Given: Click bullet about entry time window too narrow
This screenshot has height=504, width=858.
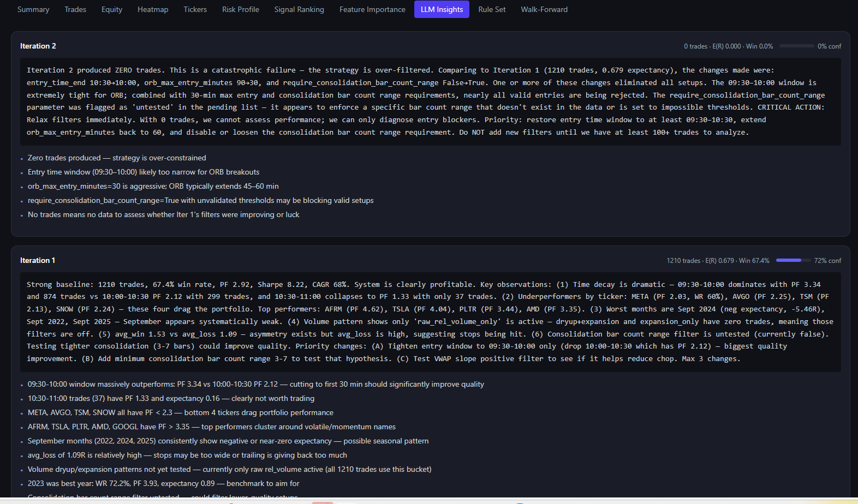Looking at the screenshot, I should click(x=144, y=172).
